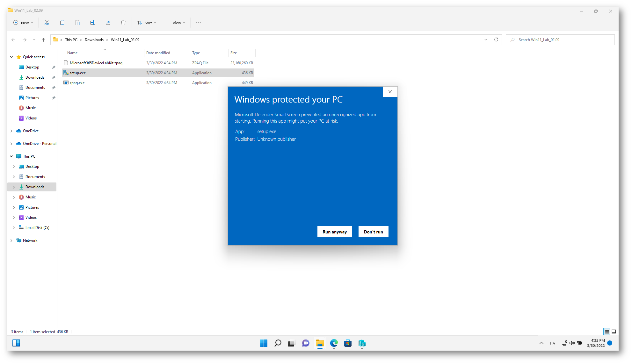This screenshot has width=632, height=364.
Task: Open Music under Quick access
Action: [x=30, y=108]
